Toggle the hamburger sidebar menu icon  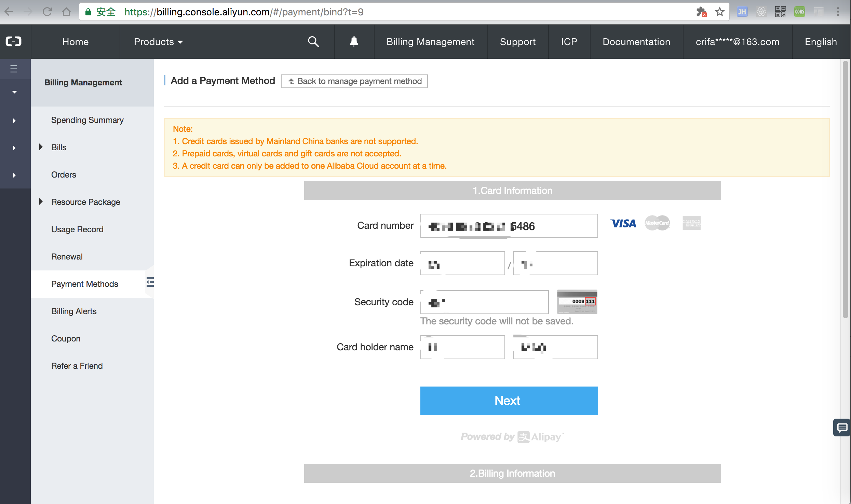(x=14, y=69)
